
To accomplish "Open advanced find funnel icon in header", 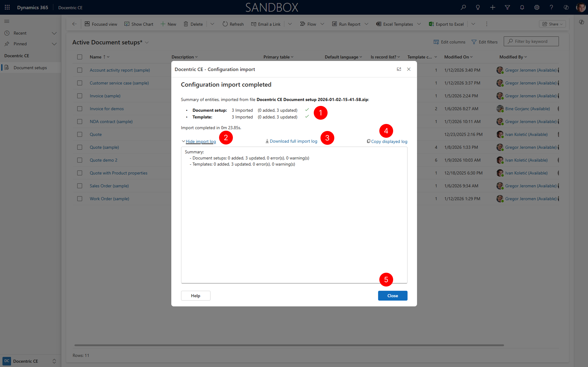I will click(x=507, y=7).
